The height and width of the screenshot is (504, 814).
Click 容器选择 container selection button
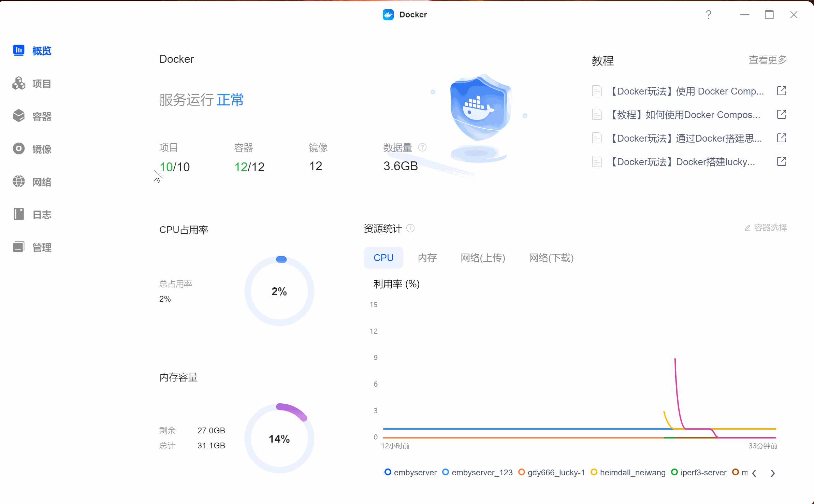click(766, 228)
